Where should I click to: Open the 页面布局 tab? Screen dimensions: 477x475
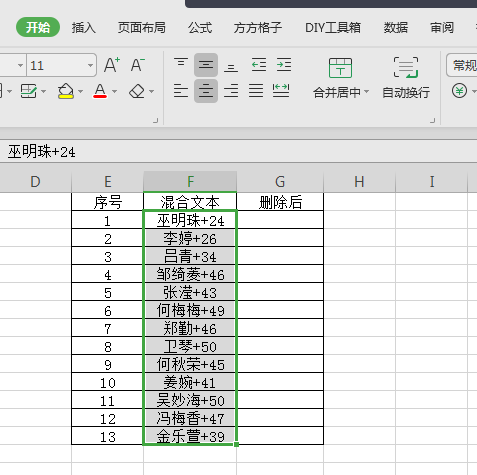coord(141,28)
